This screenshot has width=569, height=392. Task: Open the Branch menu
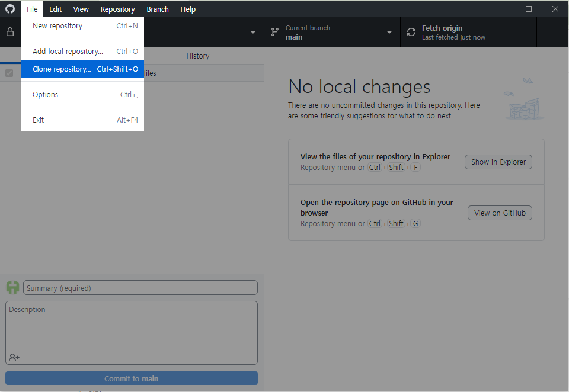point(158,9)
